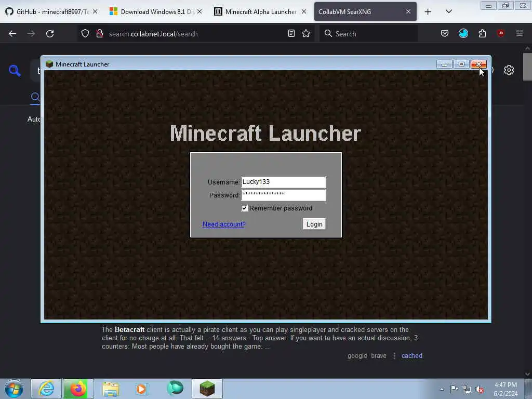Open the Action Center flag icon

coord(454,389)
